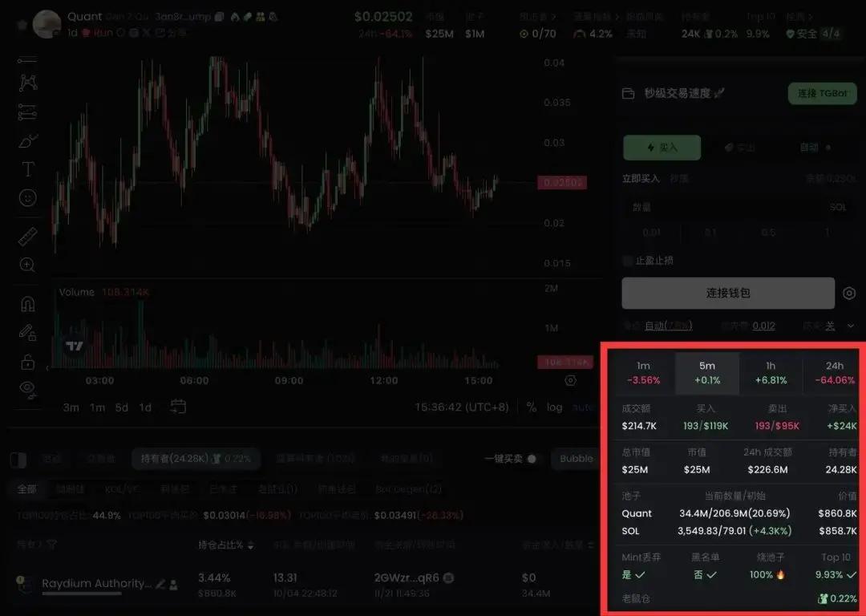Tick the 止盈止损 checkbox

627,261
